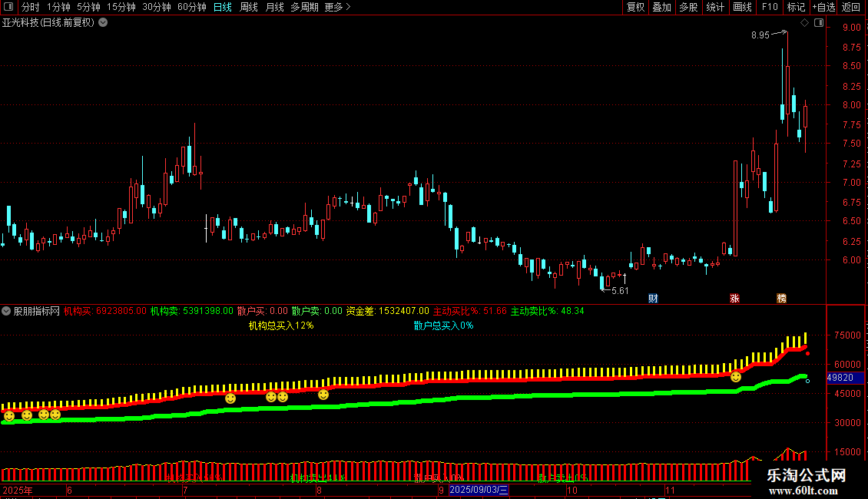Screen dimensions: 868x499
Task: Toggle the 叠加 overlay option
Action: (661, 7)
